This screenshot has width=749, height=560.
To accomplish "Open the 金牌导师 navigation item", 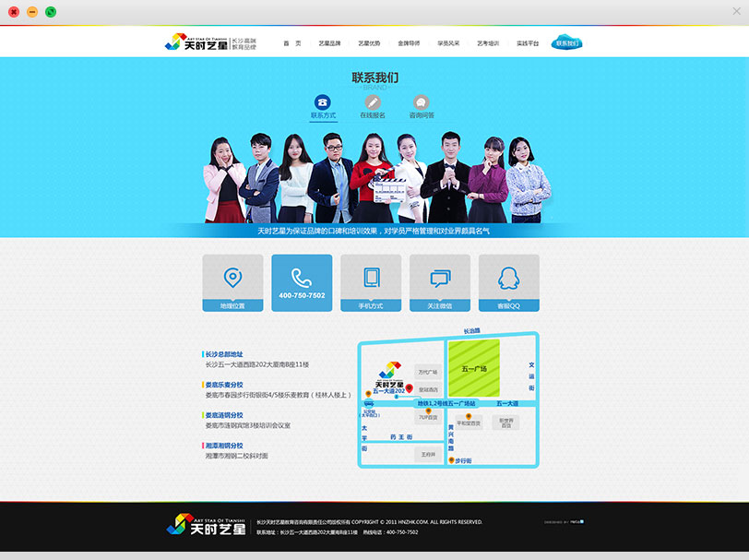I will (409, 43).
